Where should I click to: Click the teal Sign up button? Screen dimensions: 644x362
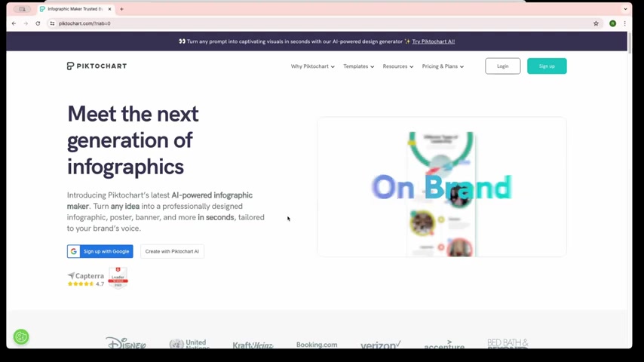tap(547, 66)
